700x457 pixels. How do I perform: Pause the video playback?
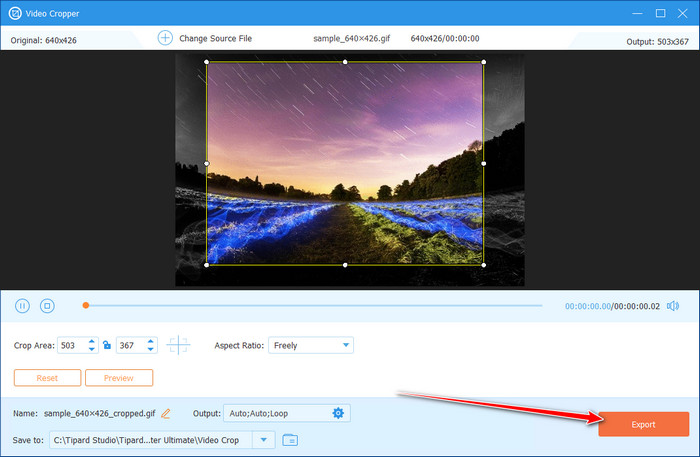coord(22,306)
